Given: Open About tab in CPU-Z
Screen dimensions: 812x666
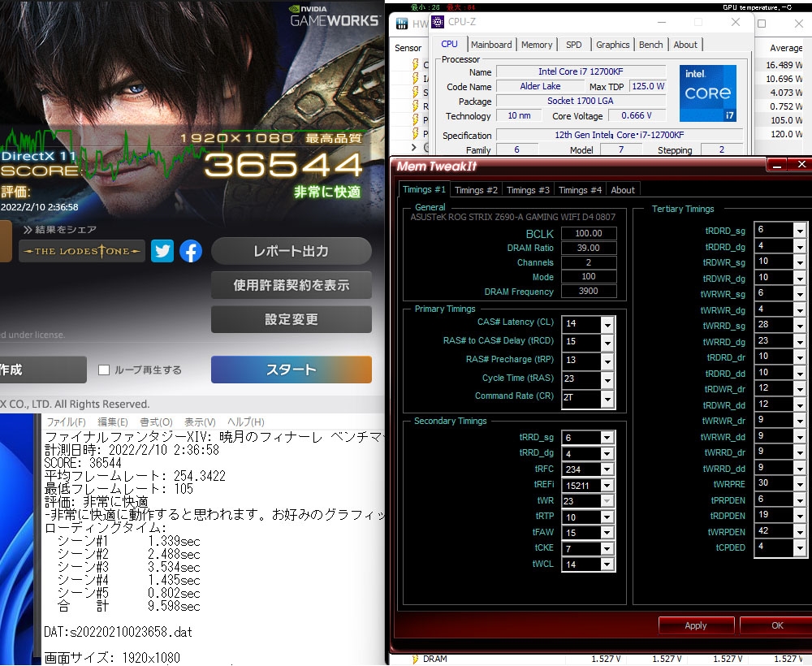Looking at the screenshot, I should (685, 45).
